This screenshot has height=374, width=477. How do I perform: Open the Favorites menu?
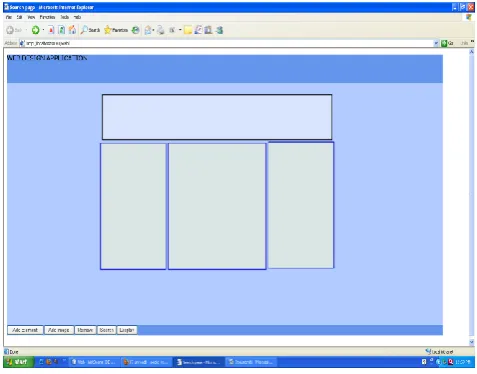click(47, 17)
